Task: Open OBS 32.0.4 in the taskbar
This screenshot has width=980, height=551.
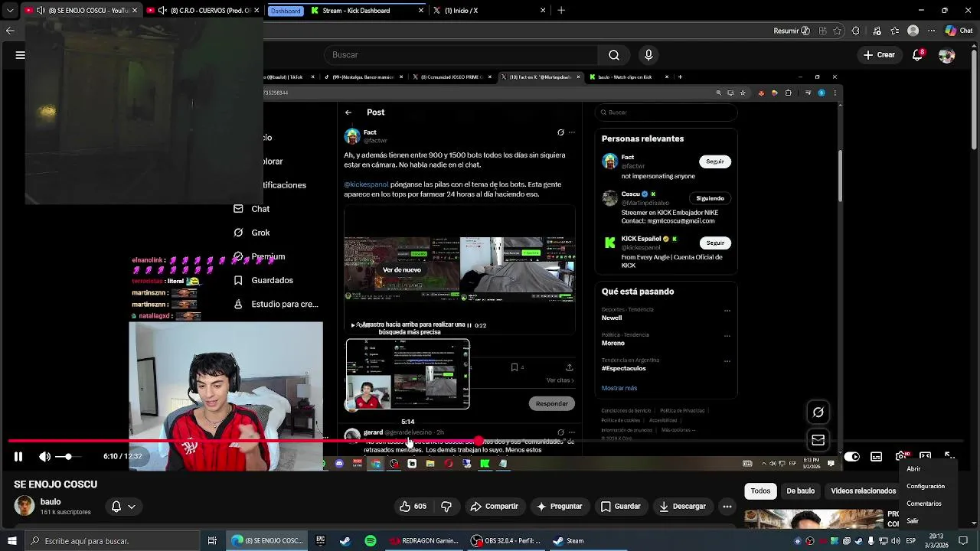Action: [507, 541]
